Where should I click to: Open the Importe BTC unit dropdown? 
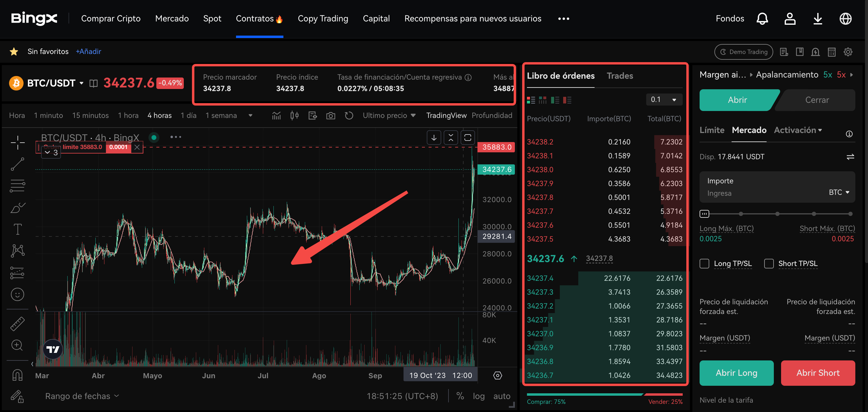click(x=839, y=192)
